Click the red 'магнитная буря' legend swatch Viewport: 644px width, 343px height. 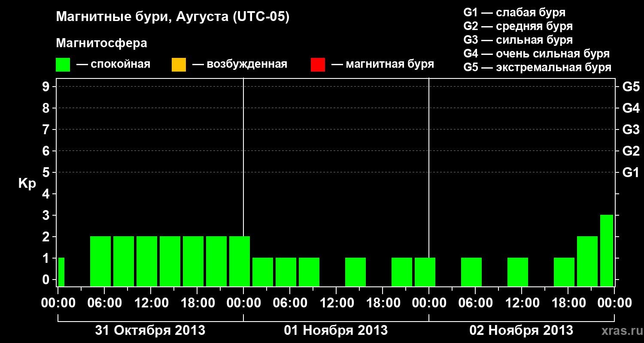(318, 65)
